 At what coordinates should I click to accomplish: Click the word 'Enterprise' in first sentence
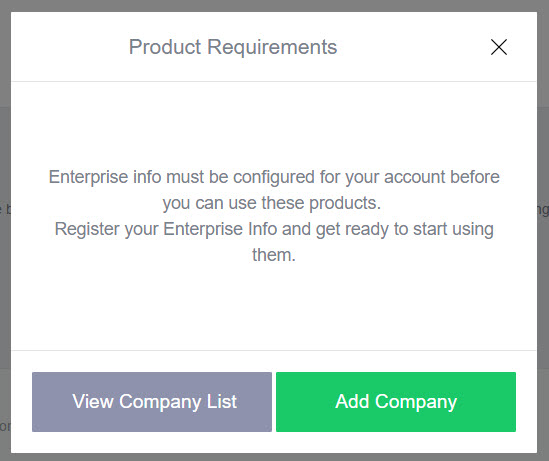pos(88,177)
